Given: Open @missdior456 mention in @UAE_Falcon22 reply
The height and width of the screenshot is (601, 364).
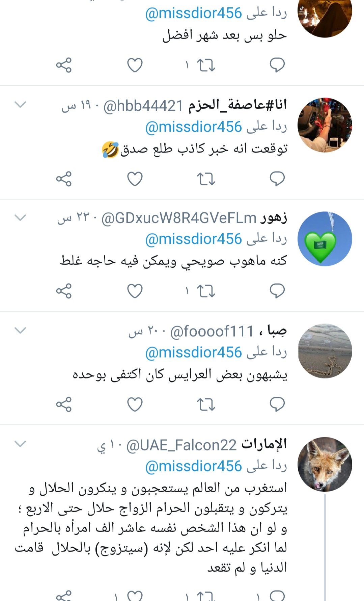Looking at the screenshot, I should [194, 466].
